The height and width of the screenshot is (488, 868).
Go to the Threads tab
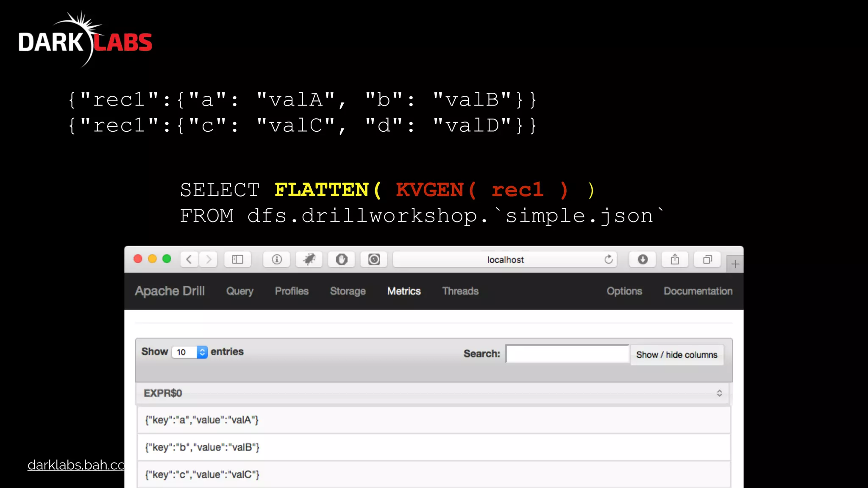[x=460, y=291]
